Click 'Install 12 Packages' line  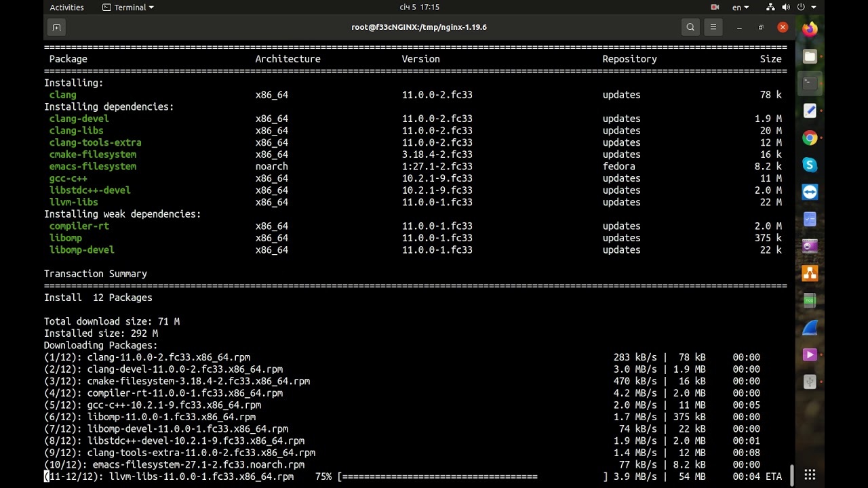(98, 298)
